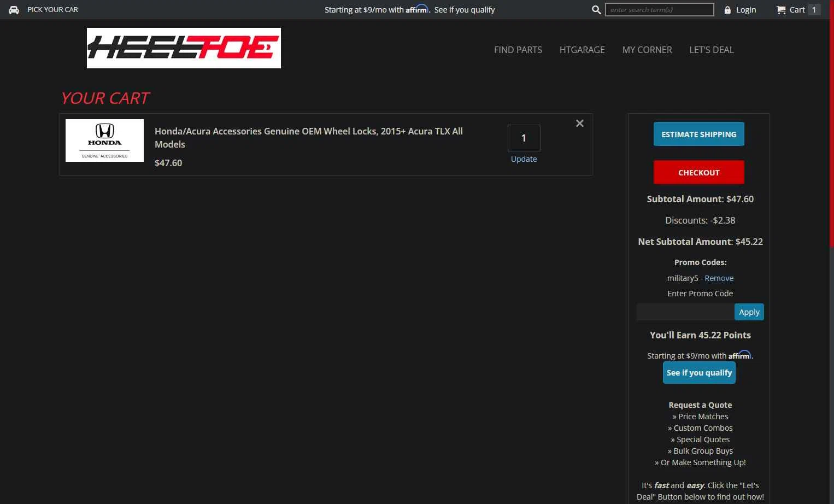Click the Special Quotes list entry
This screenshot has width=834, height=504.
[x=700, y=439]
